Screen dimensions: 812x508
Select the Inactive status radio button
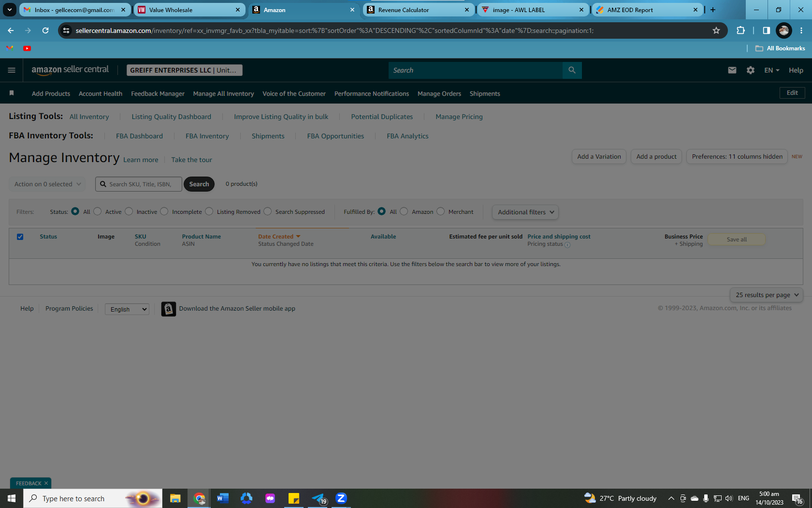point(129,211)
